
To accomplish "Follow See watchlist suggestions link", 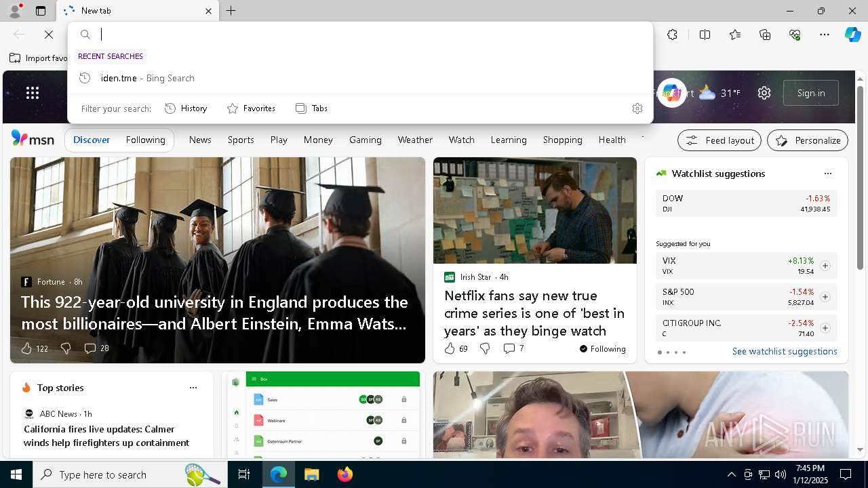I will point(785,351).
